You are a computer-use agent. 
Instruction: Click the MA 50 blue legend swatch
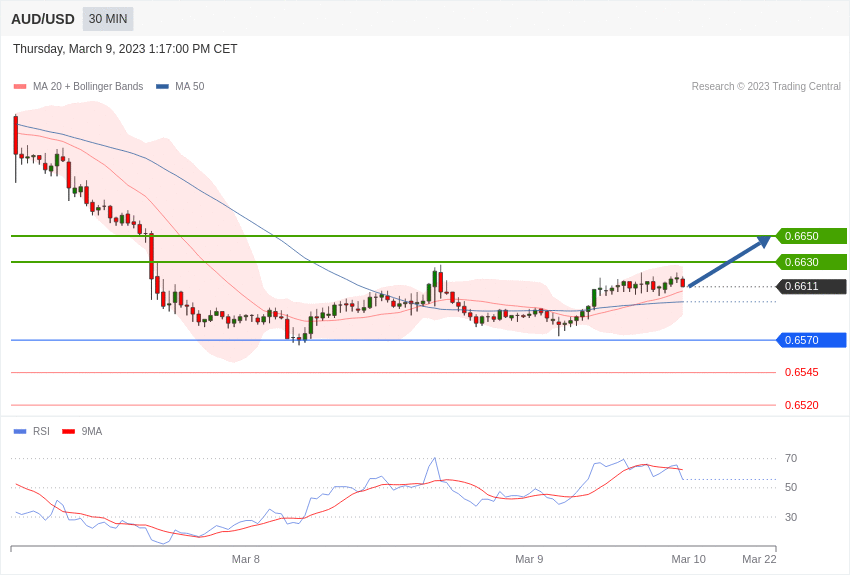click(162, 87)
